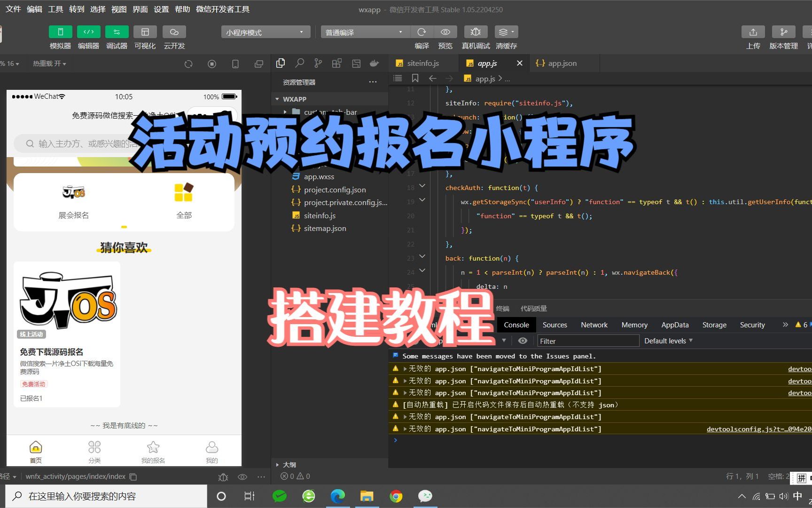Open app.wxss in file tree
The image size is (812, 508).
319,177
